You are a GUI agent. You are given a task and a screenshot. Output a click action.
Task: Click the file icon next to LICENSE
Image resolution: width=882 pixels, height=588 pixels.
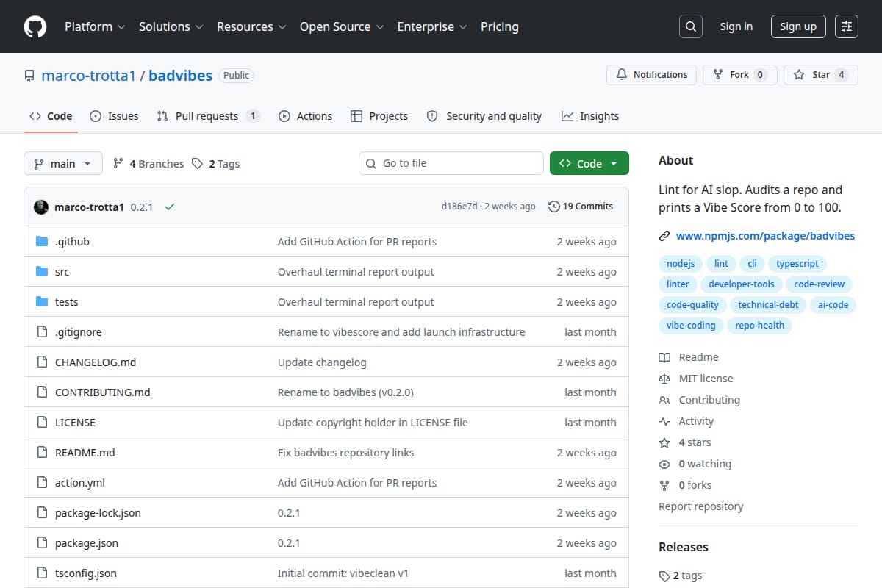click(42, 423)
